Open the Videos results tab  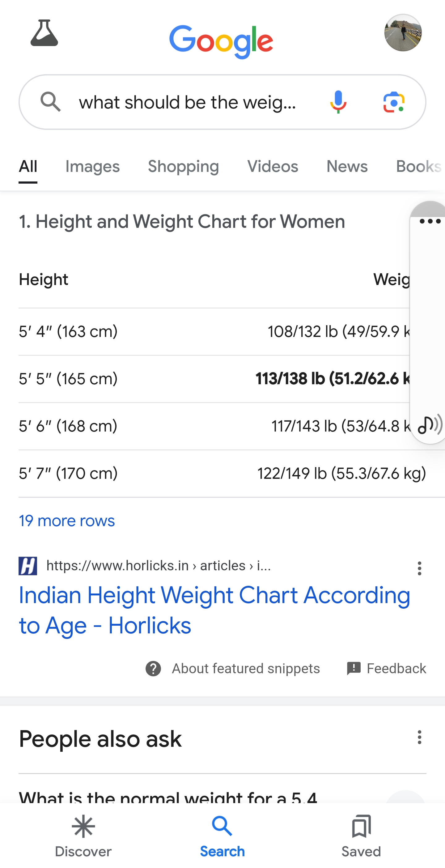[273, 166]
